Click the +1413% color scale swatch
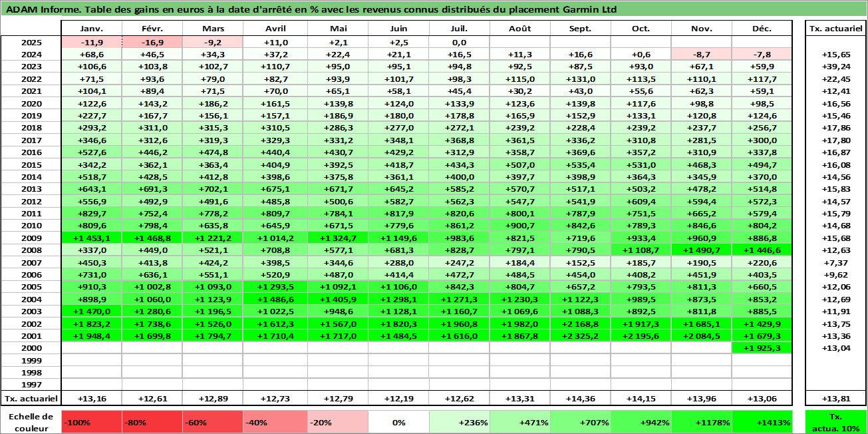Image resolution: width=868 pixels, height=434 pixels. pos(762,422)
